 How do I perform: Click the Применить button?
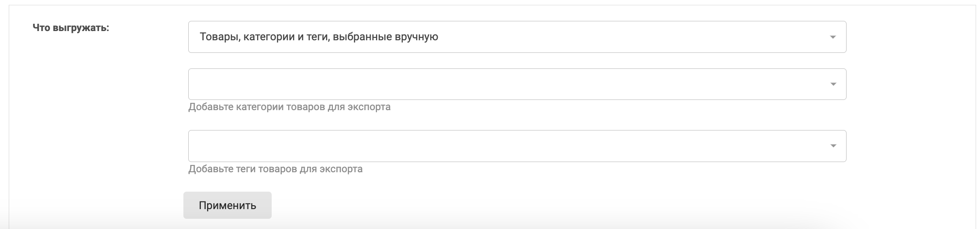click(227, 205)
